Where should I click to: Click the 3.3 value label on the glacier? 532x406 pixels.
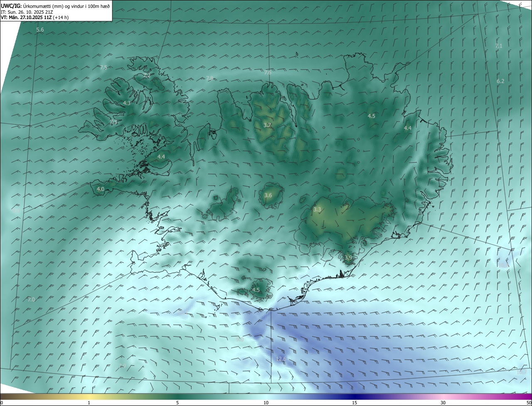[x=317, y=210]
